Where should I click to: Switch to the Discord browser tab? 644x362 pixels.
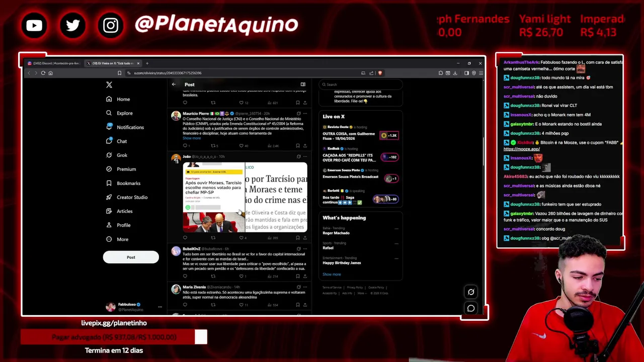54,63
